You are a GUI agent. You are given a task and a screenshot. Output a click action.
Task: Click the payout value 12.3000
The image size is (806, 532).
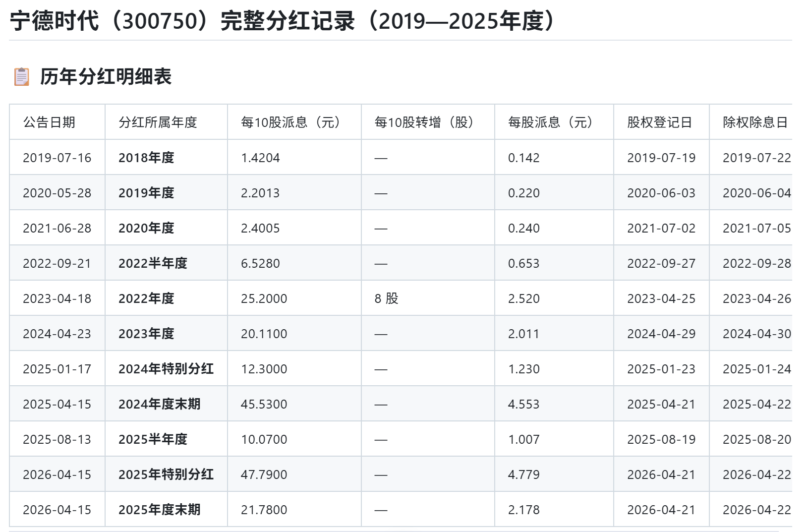click(264, 369)
